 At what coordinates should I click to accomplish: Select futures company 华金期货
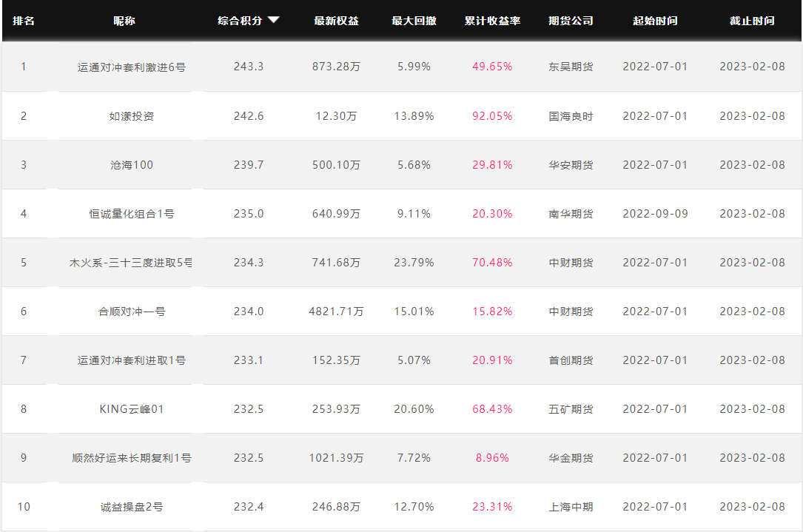[571, 458]
